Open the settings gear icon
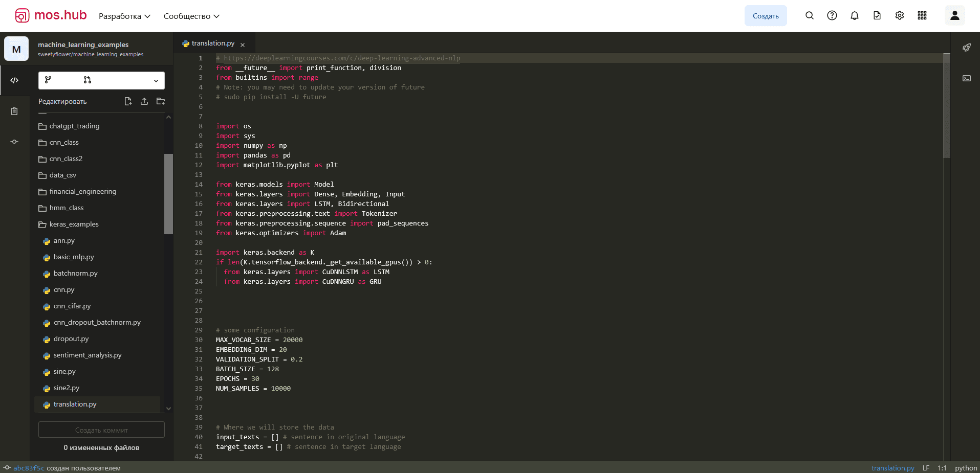The image size is (980, 473). pos(900,16)
